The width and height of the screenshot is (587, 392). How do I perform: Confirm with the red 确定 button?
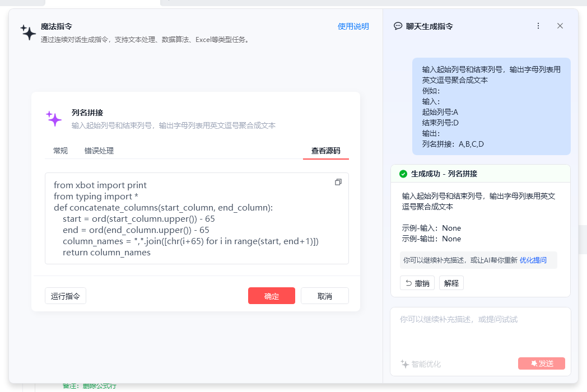[271, 296]
